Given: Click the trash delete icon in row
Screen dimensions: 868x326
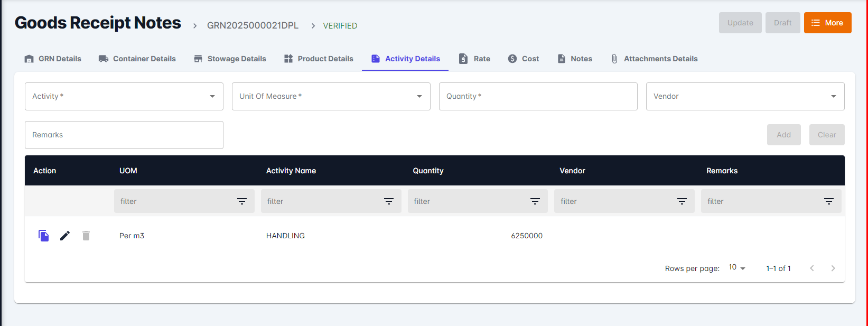Looking at the screenshot, I should click(x=86, y=236).
